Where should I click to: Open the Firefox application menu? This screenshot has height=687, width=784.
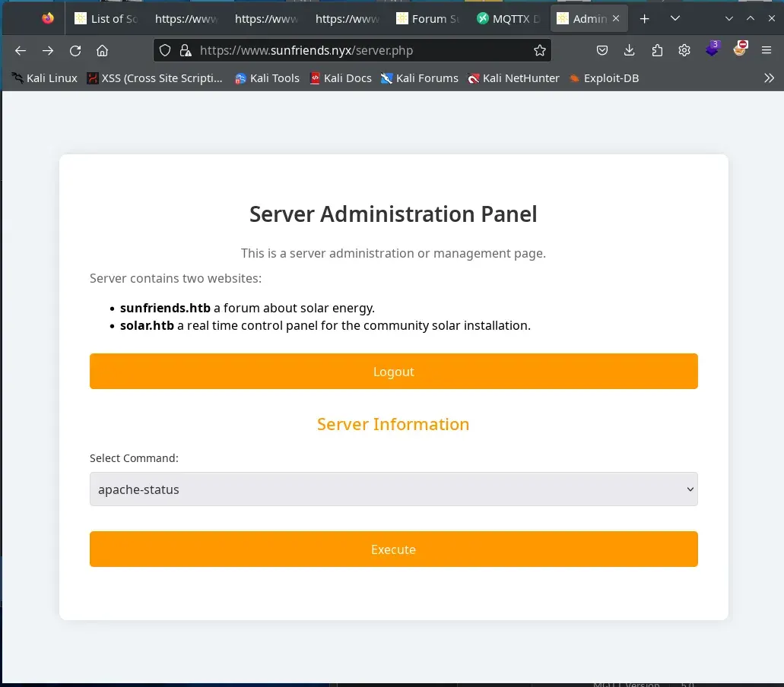point(767,50)
